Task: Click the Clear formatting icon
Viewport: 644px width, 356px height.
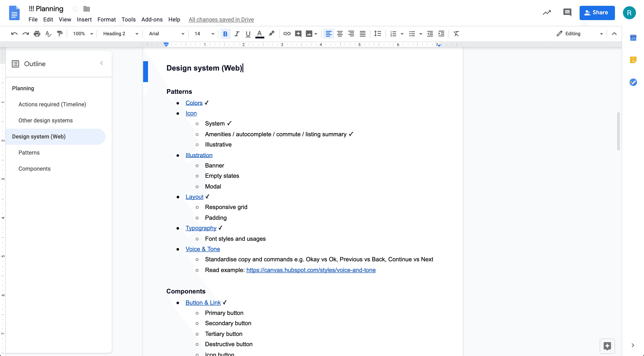Action: [456, 34]
